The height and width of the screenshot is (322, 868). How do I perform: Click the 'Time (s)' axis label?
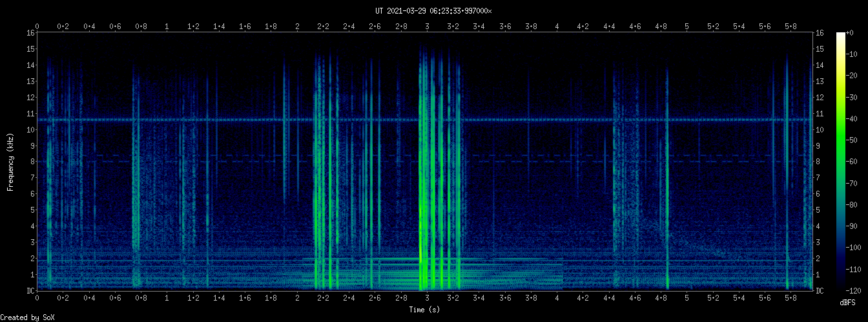(424, 310)
